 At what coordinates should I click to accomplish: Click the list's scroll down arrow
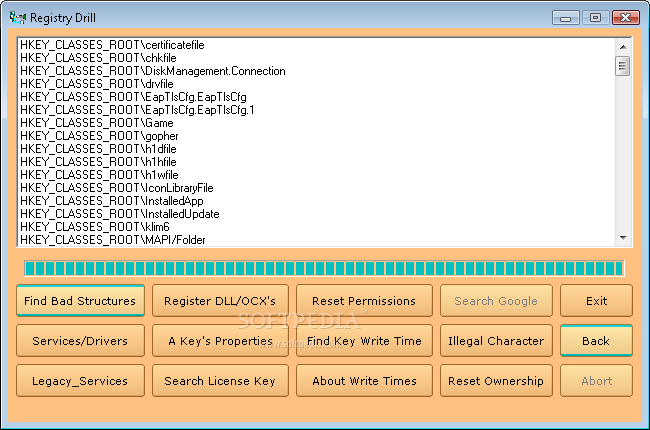click(x=623, y=238)
